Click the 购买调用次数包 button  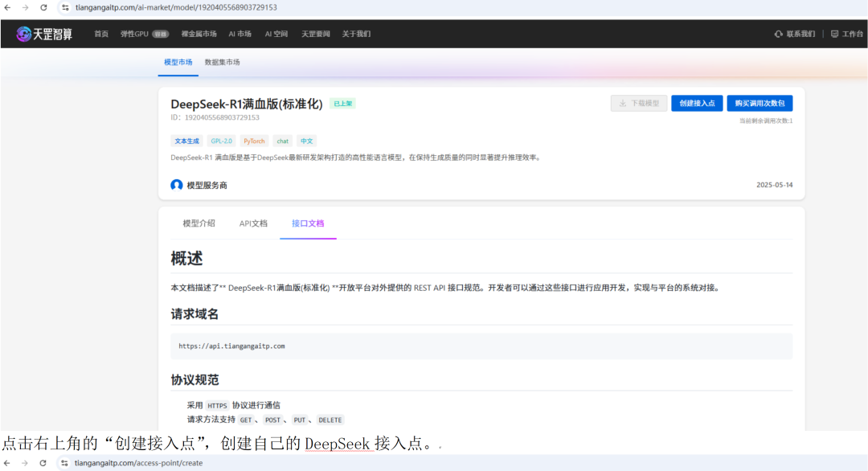click(759, 104)
